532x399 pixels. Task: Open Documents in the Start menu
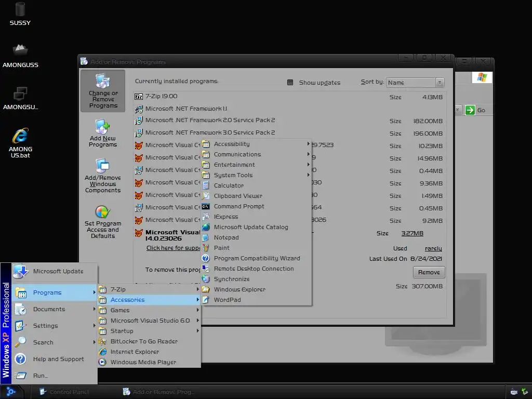(54, 309)
